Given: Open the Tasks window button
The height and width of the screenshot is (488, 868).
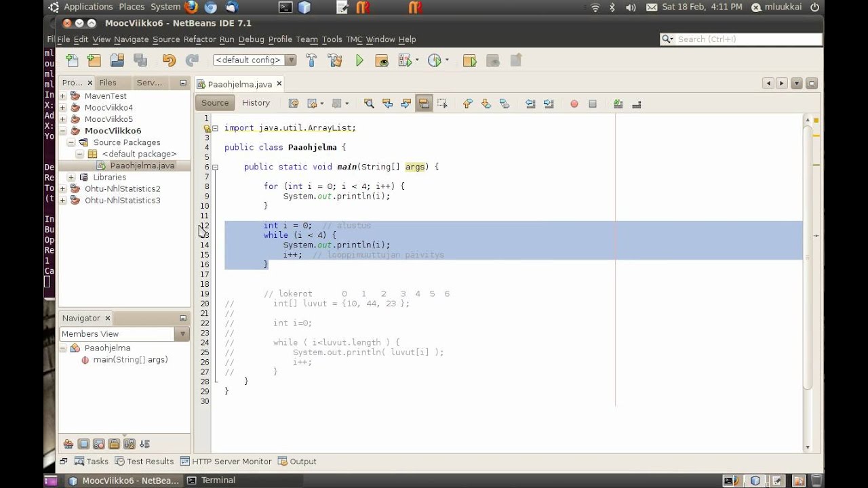Looking at the screenshot, I should tap(92, 462).
